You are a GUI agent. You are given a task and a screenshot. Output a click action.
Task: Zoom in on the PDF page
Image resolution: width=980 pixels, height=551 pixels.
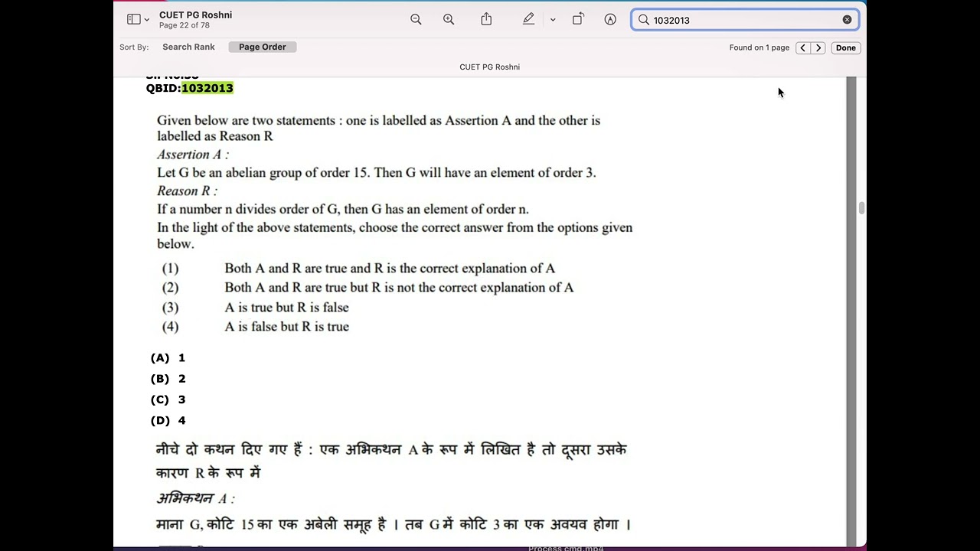(449, 20)
